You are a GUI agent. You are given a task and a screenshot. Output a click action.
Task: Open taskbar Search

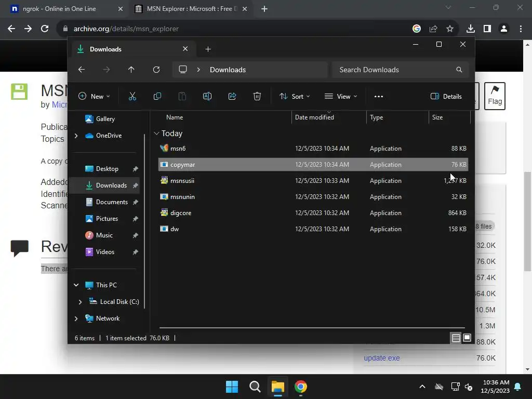click(x=255, y=387)
